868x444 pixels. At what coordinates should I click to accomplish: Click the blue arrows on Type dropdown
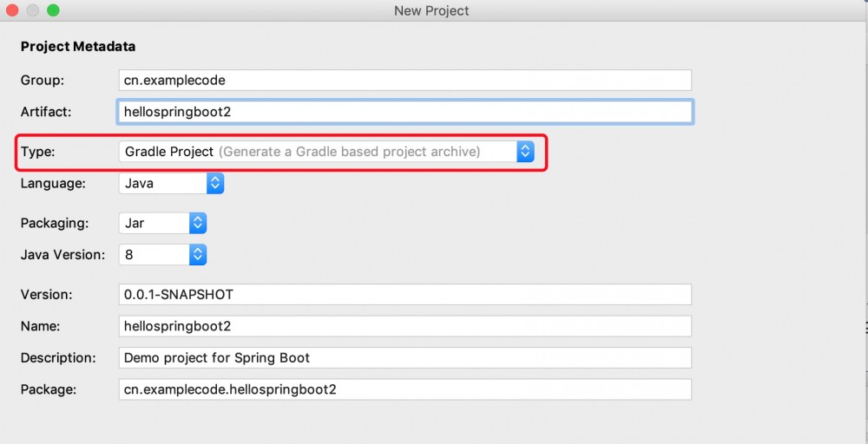[524, 152]
